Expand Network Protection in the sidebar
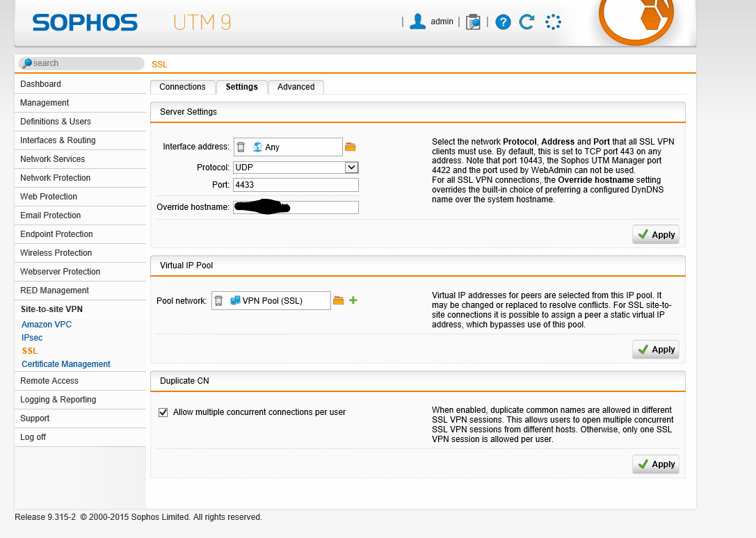756x538 pixels. [56, 178]
